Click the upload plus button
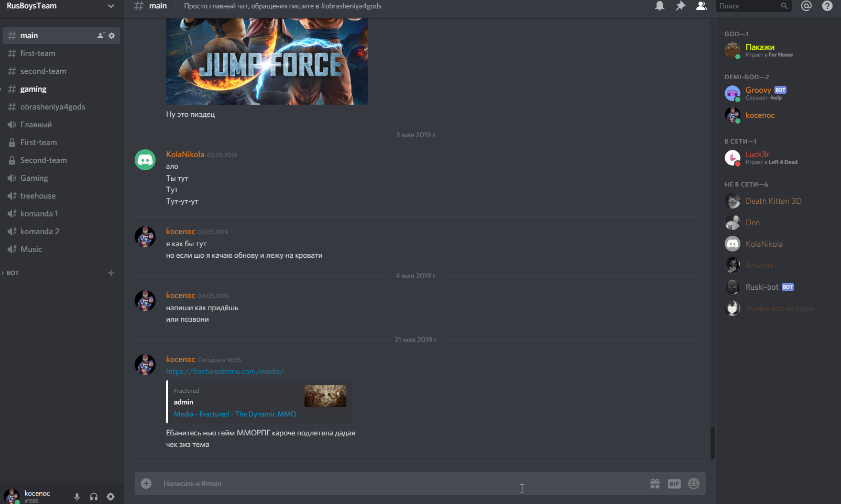This screenshot has width=841, height=504. (x=146, y=484)
